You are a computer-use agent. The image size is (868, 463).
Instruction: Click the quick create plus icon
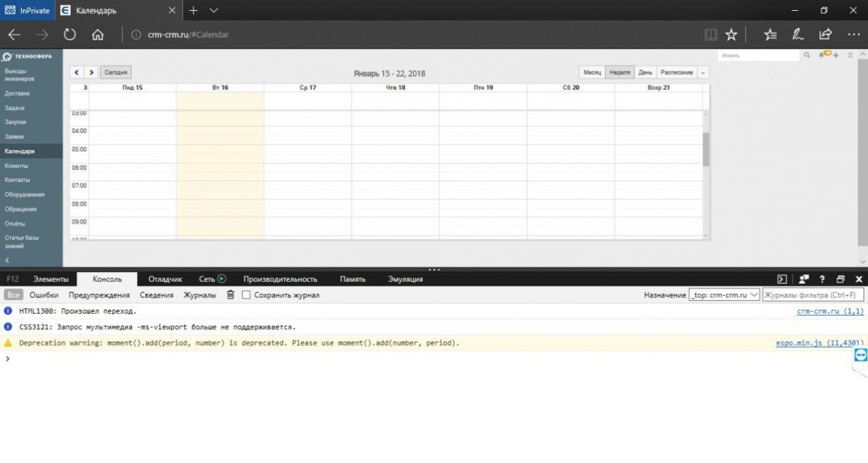pyautogui.click(x=836, y=55)
